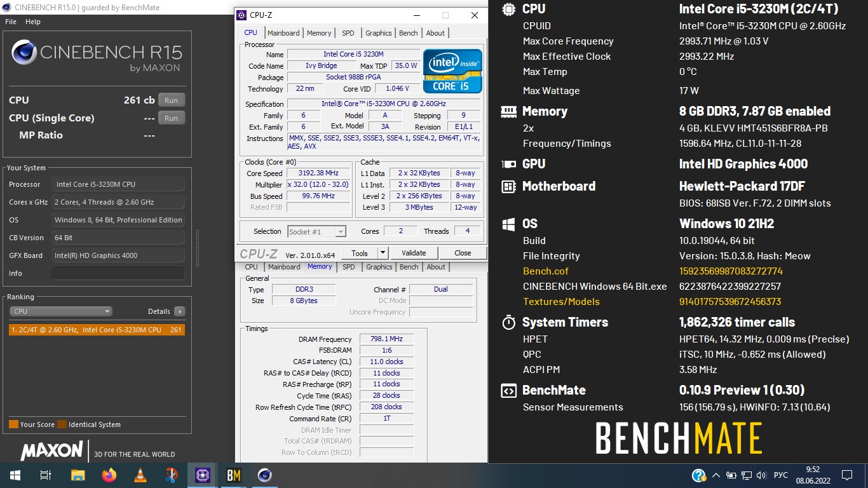The image size is (868, 488).
Task: Open the Tools dropdown arrow in CPU-Z
Action: 382,253
